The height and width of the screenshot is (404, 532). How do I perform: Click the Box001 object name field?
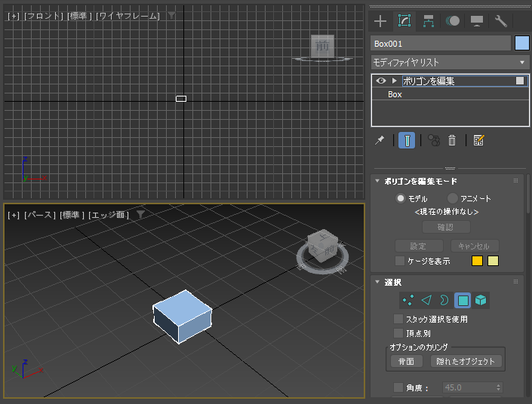(441, 44)
